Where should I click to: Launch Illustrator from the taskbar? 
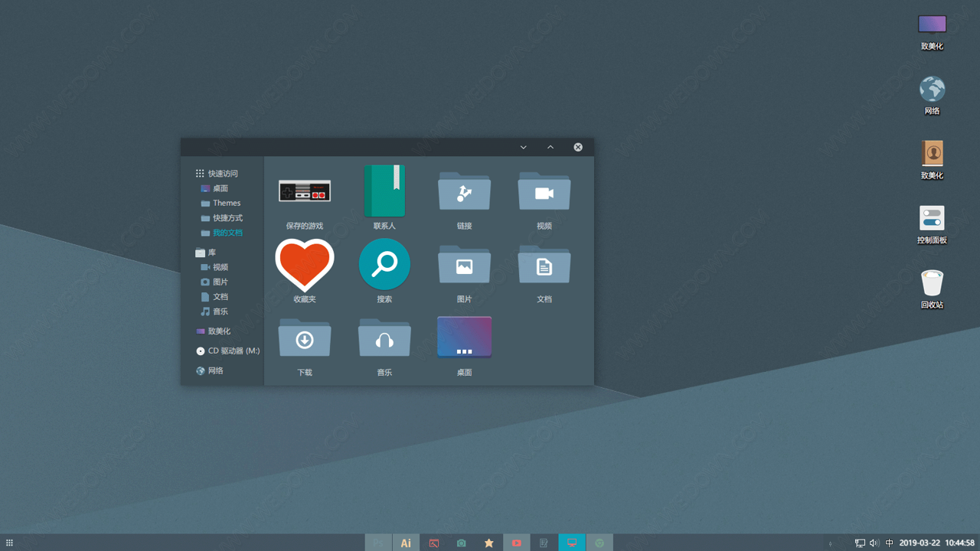pyautogui.click(x=406, y=543)
